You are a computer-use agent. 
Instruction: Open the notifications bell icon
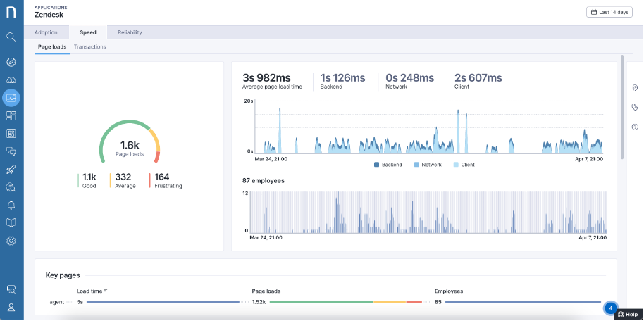[11, 205]
